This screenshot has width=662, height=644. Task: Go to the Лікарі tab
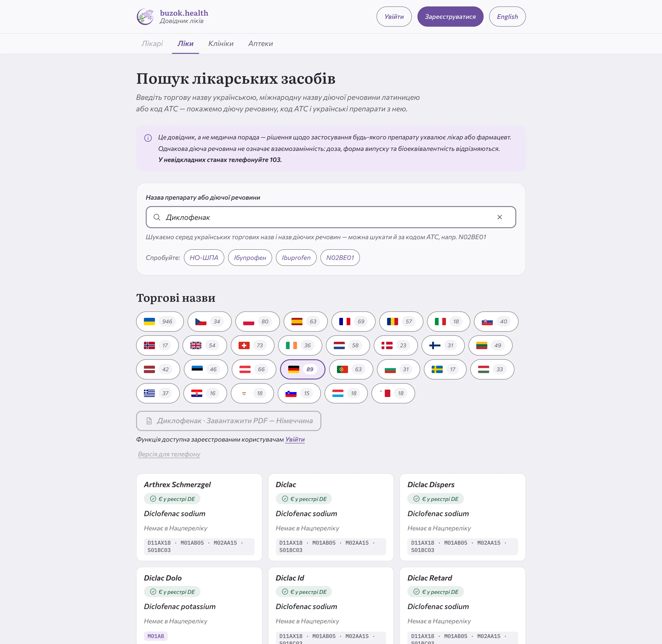[152, 44]
